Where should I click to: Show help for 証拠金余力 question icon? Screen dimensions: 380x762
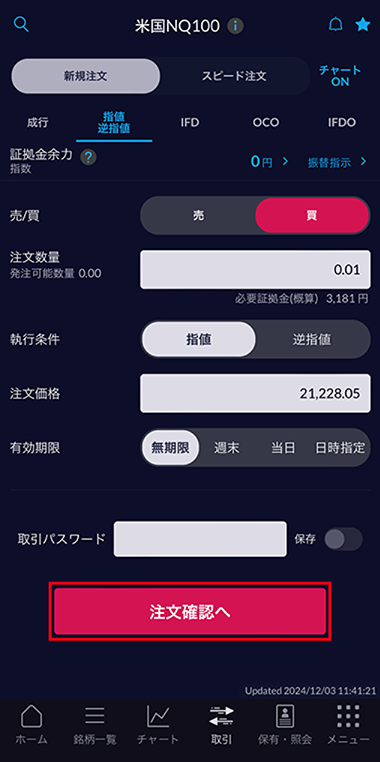pos(88,157)
